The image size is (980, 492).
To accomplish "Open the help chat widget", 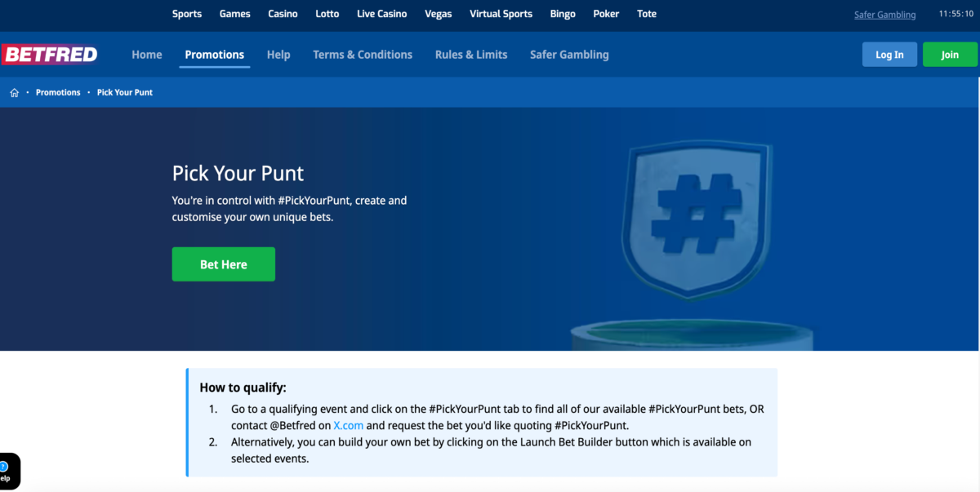I will pos(8,472).
